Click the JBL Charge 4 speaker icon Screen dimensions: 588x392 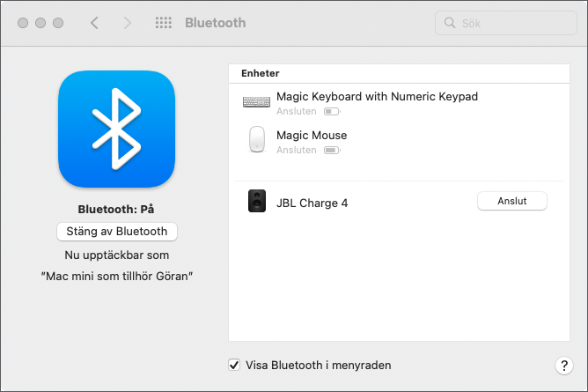pyautogui.click(x=257, y=202)
